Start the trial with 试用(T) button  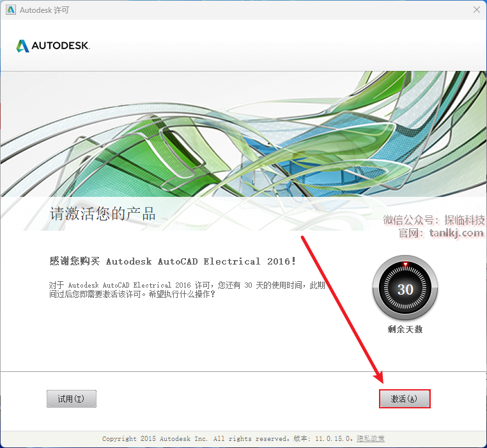72,399
